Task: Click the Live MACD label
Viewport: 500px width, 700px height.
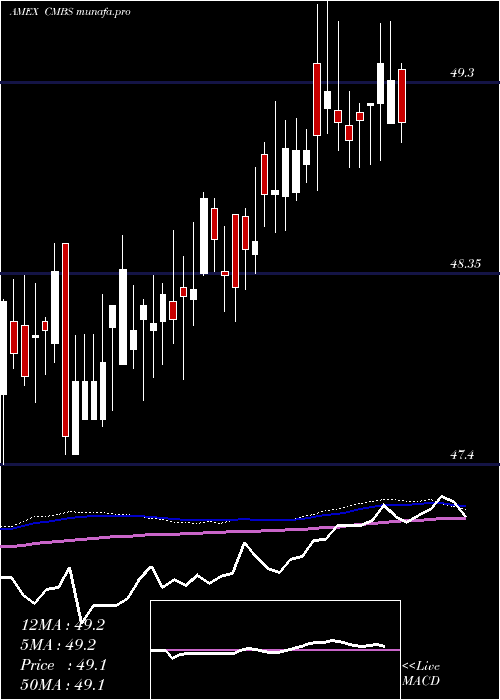Action: tap(421, 674)
